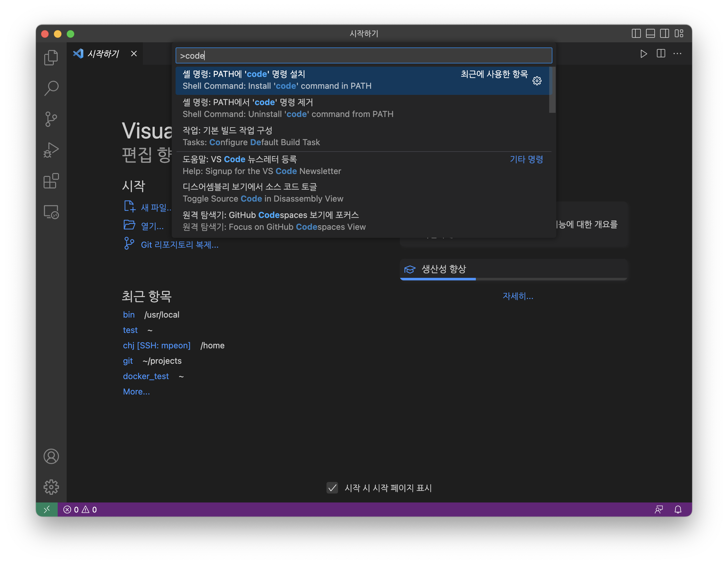The image size is (728, 564).
Task: Open the Run and Debug view icon
Action: coord(51,150)
